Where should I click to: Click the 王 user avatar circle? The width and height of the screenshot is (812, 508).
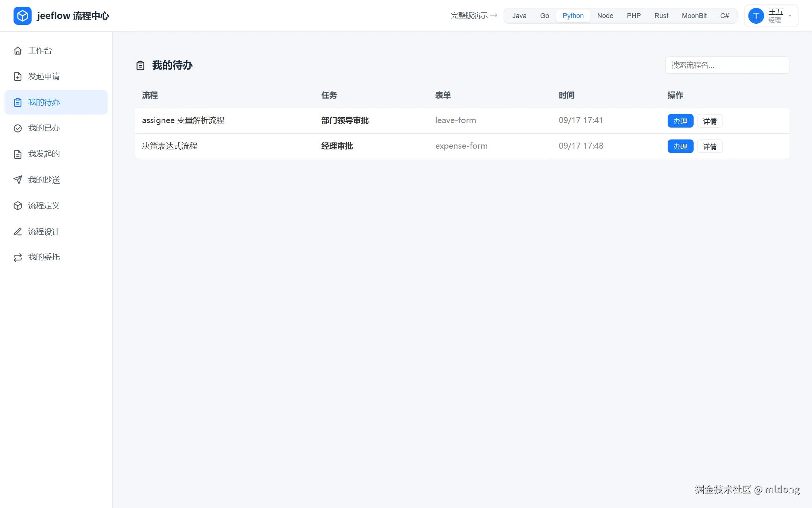(756, 16)
